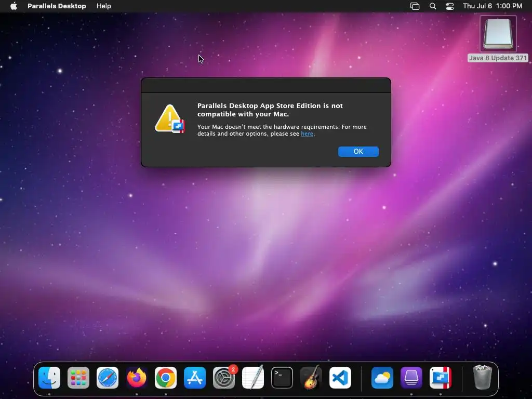Launch Safari from the Dock
Screen dimensions: 532x399
click(108, 378)
